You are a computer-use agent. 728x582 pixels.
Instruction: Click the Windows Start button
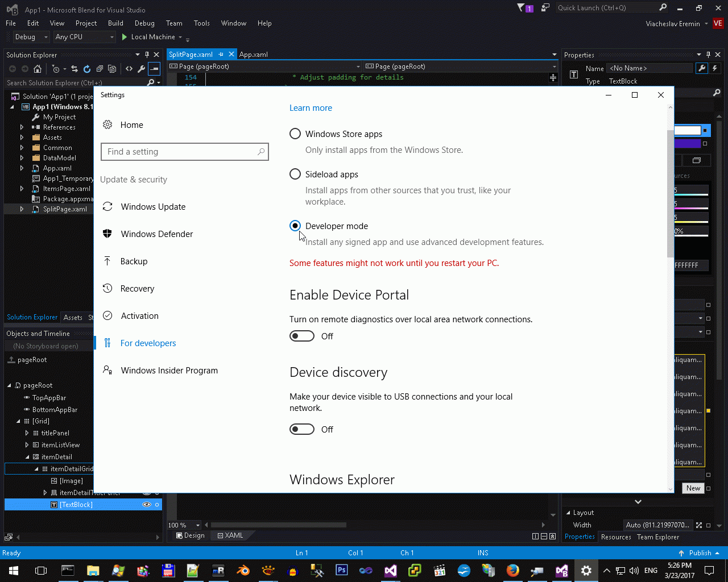pyautogui.click(x=14, y=570)
